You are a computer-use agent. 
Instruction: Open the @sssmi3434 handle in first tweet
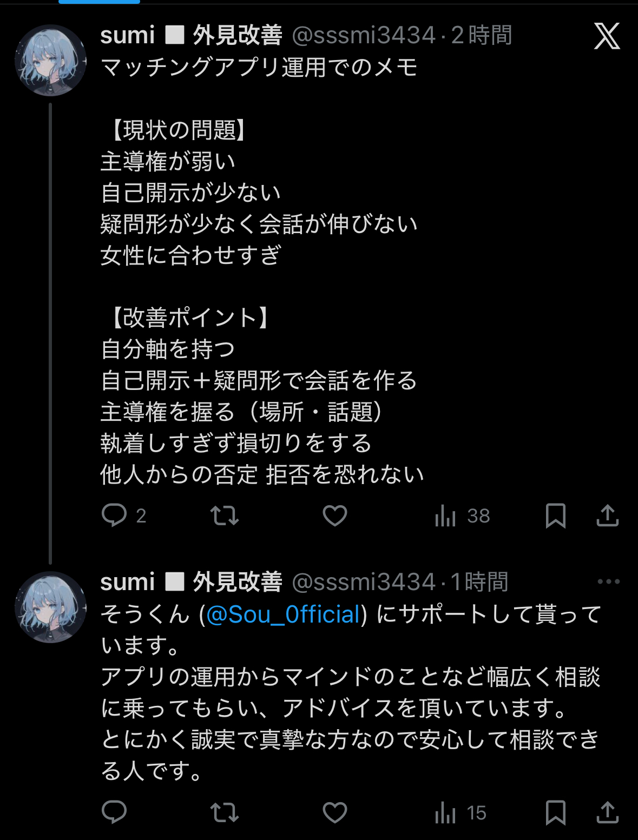(364, 36)
